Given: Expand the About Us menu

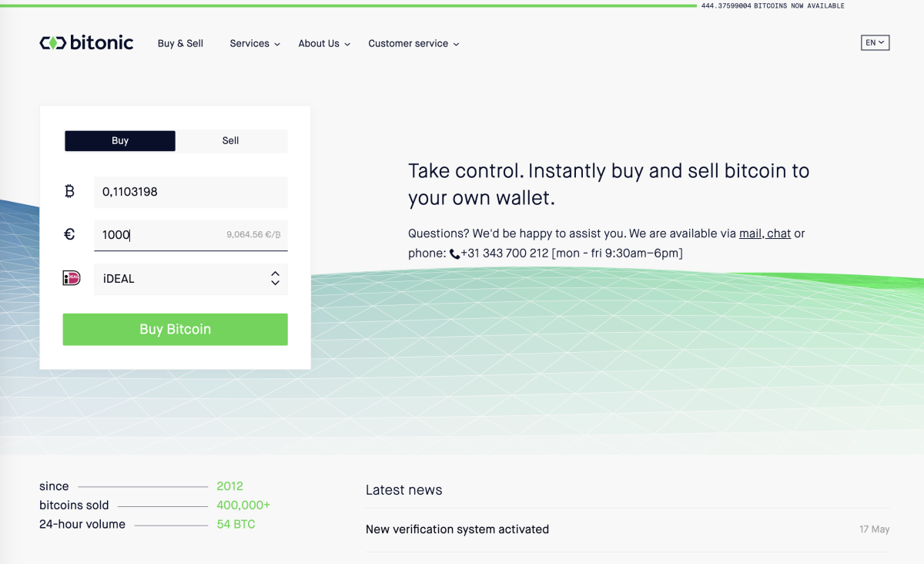Looking at the screenshot, I should tap(324, 44).
